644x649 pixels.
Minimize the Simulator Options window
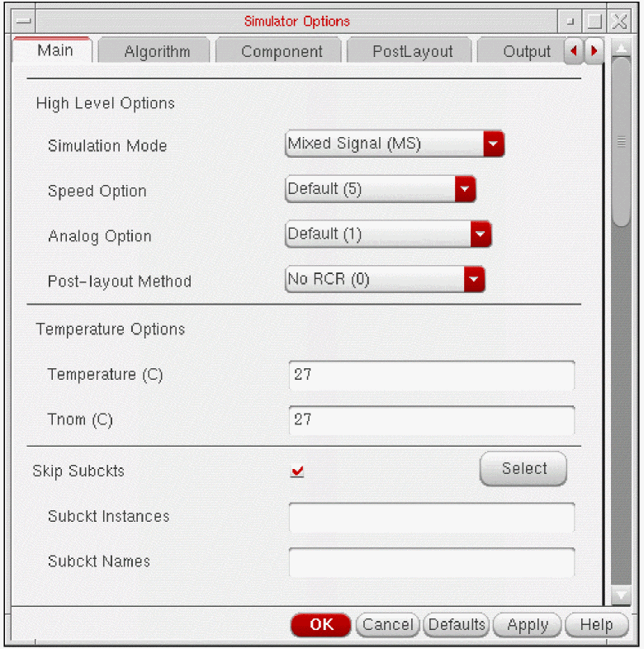(x=570, y=21)
